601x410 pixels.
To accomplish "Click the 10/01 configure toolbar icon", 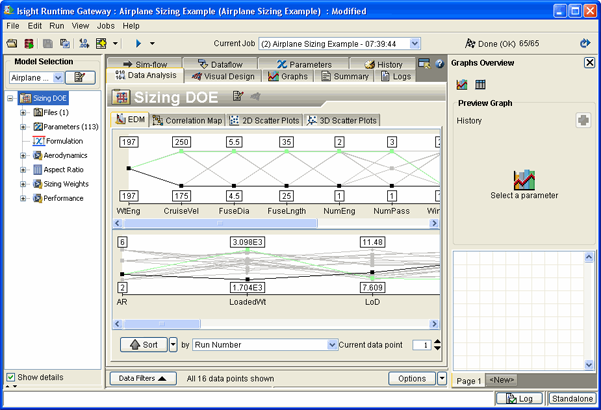I will tap(84, 43).
